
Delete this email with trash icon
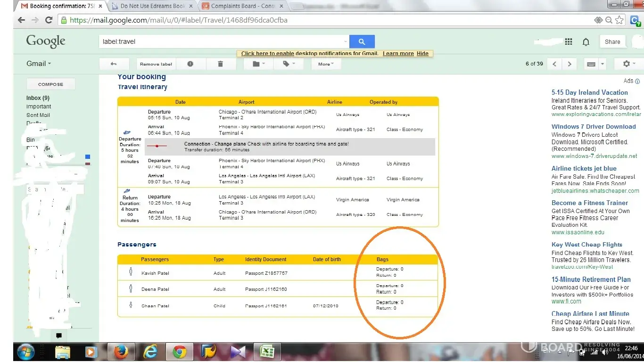(220, 64)
